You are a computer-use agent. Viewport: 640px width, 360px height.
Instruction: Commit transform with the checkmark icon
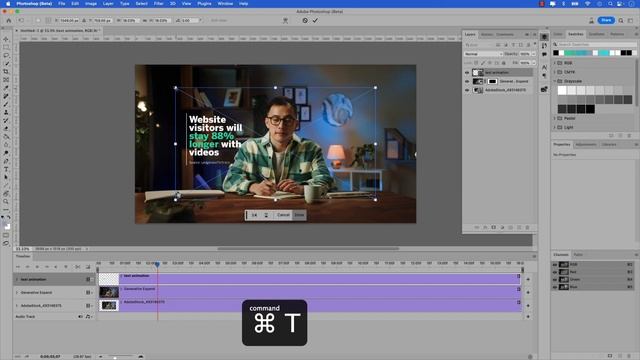(x=315, y=20)
